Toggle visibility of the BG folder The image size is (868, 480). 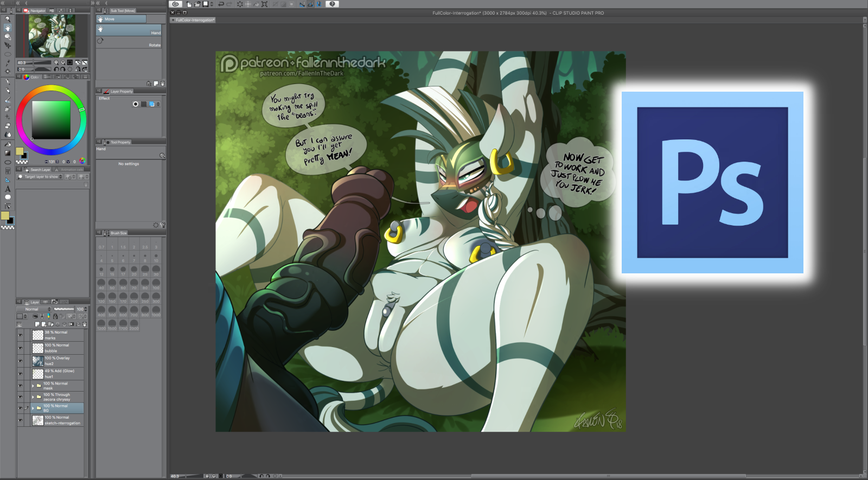click(21, 408)
